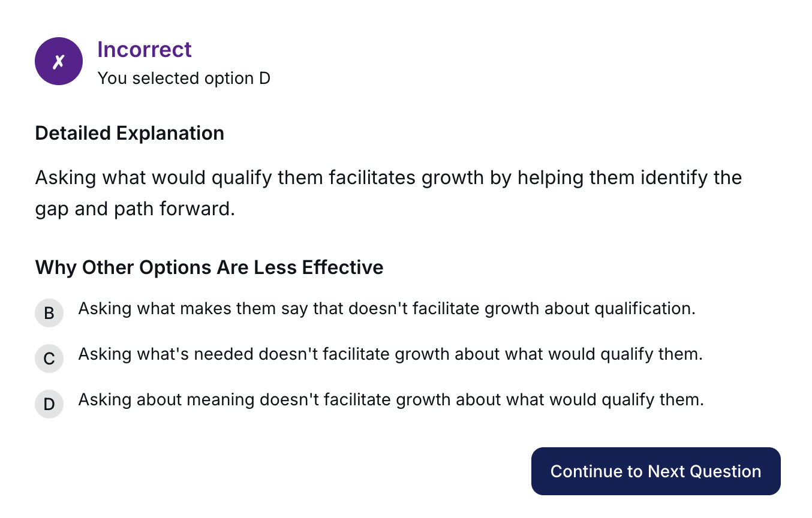Click 'Why Other Options Are Less Effective' heading
812x518 pixels.
point(209,267)
